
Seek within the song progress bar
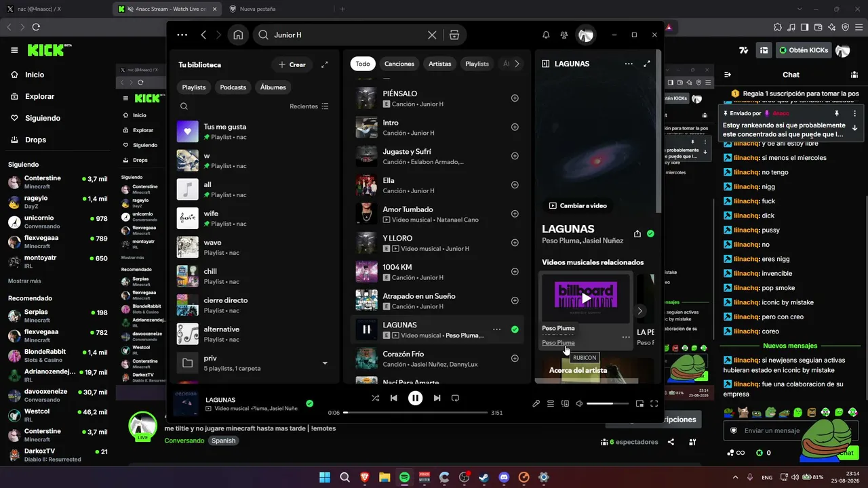[x=416, y=412]
